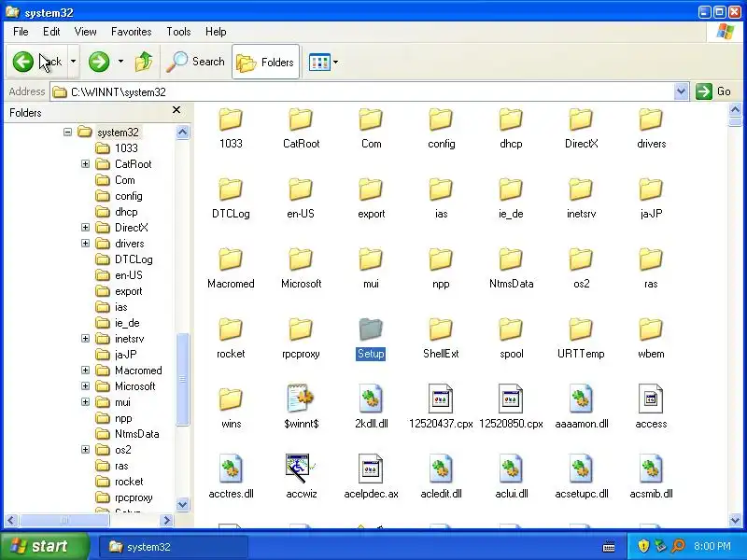Select the access file icon

[x=651, y=399]
